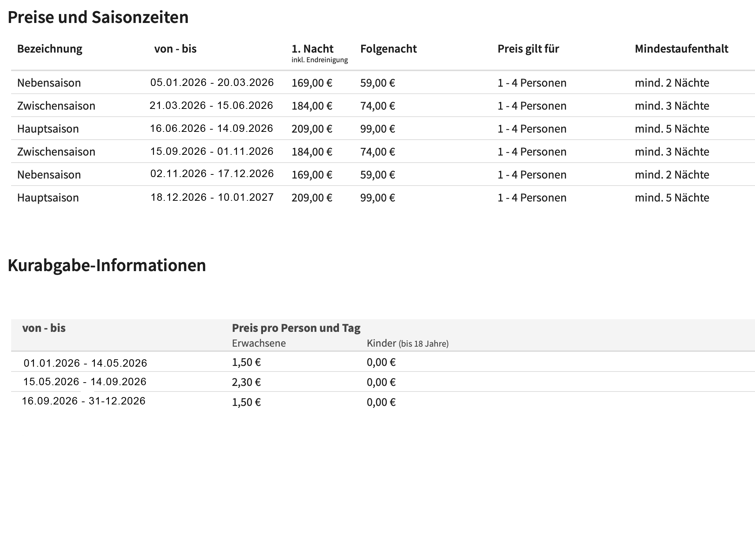Click the 'Mindestaufenthalt' column header
Screen dimensions: 755x560
pyautogui.click(x=681, y=49)
